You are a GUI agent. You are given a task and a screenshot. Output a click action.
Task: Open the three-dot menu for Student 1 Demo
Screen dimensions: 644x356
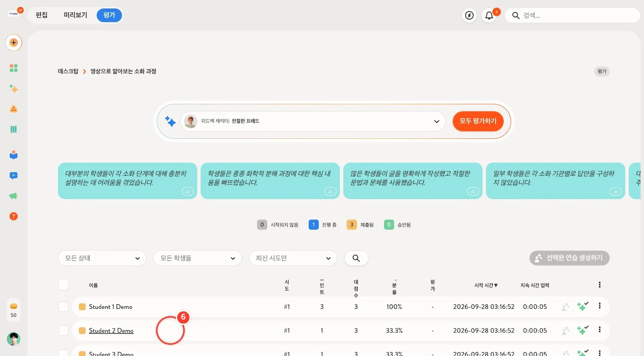point(600,306)
